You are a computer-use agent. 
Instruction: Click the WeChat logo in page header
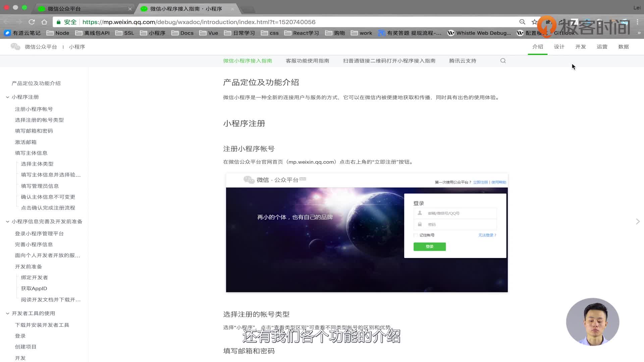coord(15,47)
